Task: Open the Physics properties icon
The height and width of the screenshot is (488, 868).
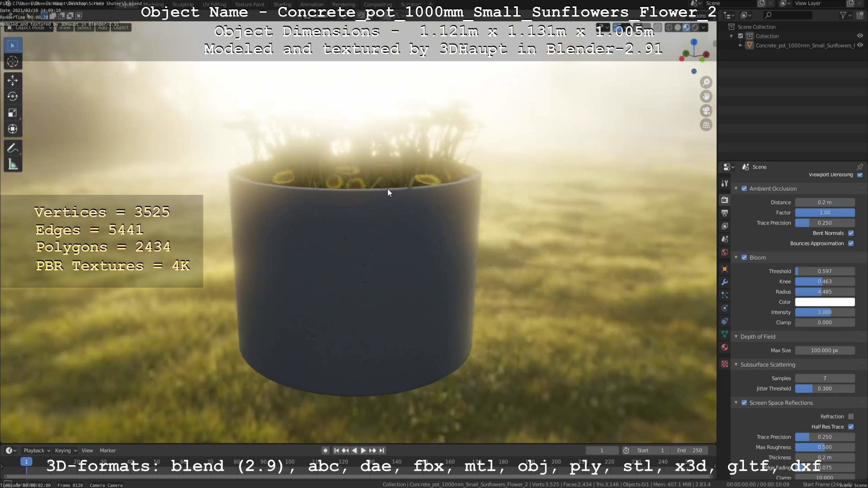Action: point(725,308)
